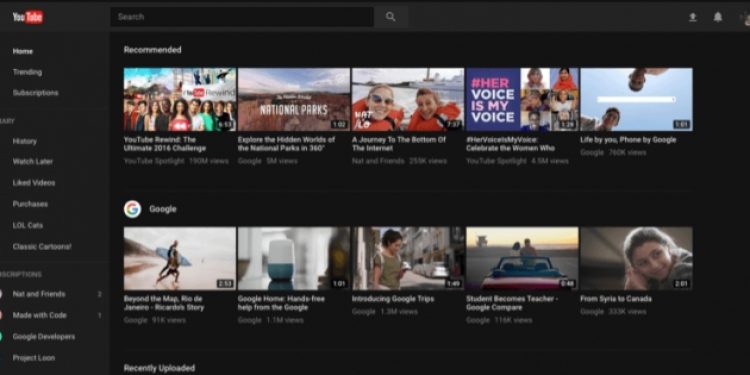Go to Home in sidebar
Viewport: 750px width, 375px height.
23,51
